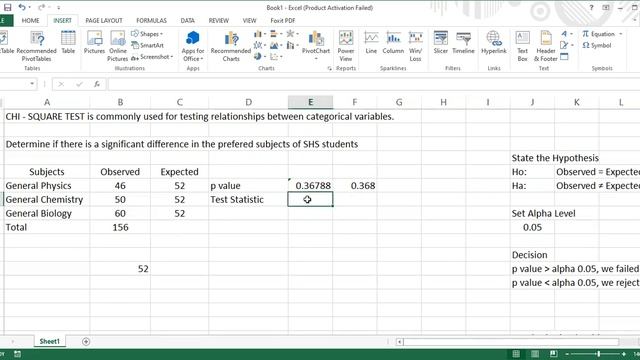Open Recommended Charts
Viewport: 640px width, 360px height.
point(231,46)
